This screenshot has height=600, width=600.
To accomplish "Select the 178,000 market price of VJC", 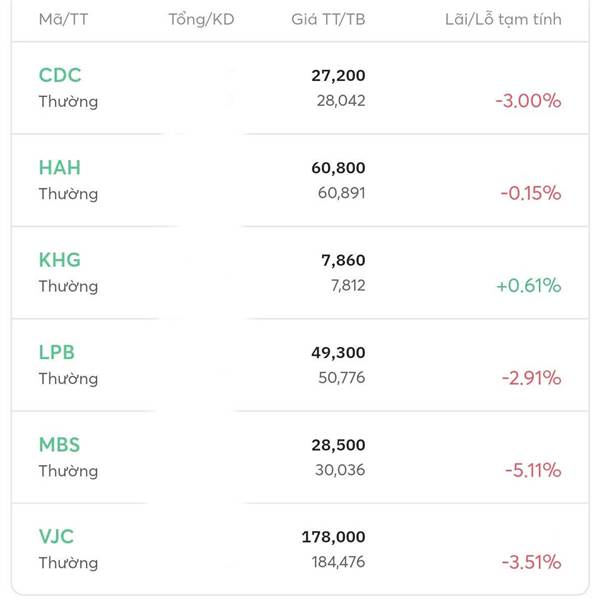I will 333,537.
